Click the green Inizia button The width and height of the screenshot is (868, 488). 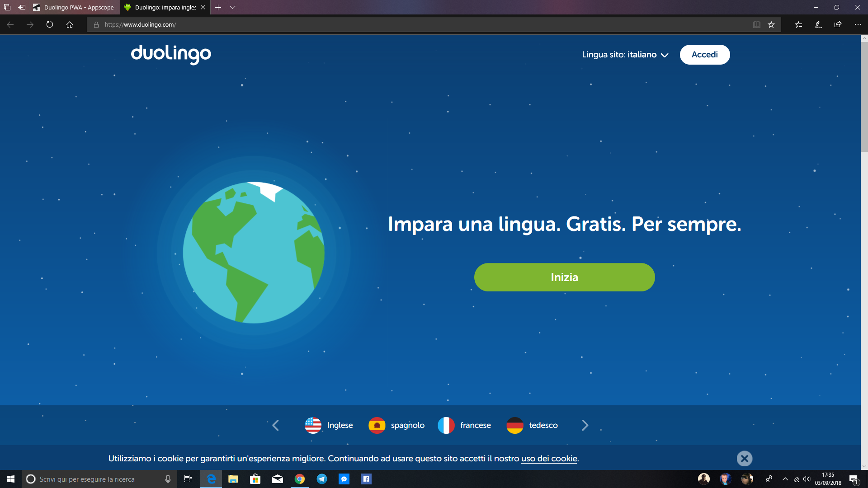pos(564,277)
